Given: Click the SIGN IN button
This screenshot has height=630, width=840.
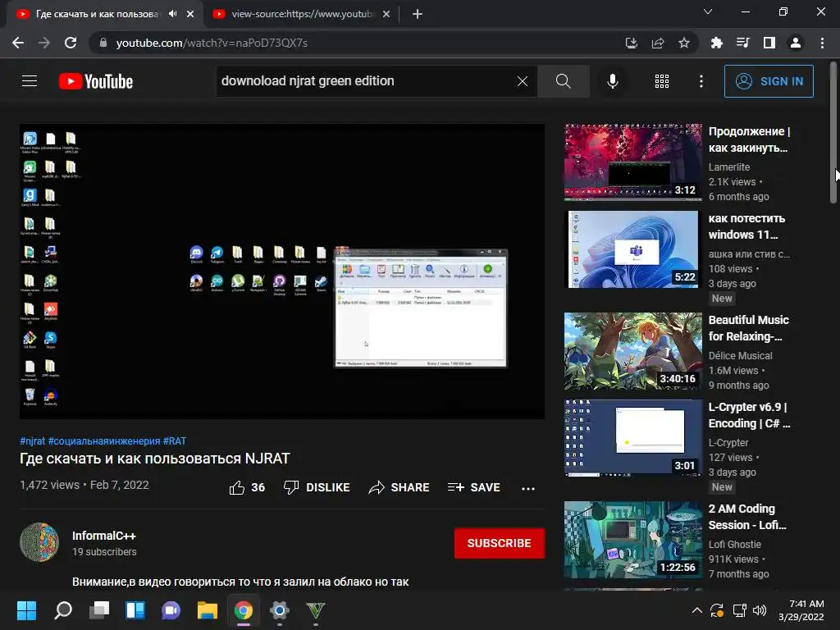Looking at the screenshot, I should 769,81.
